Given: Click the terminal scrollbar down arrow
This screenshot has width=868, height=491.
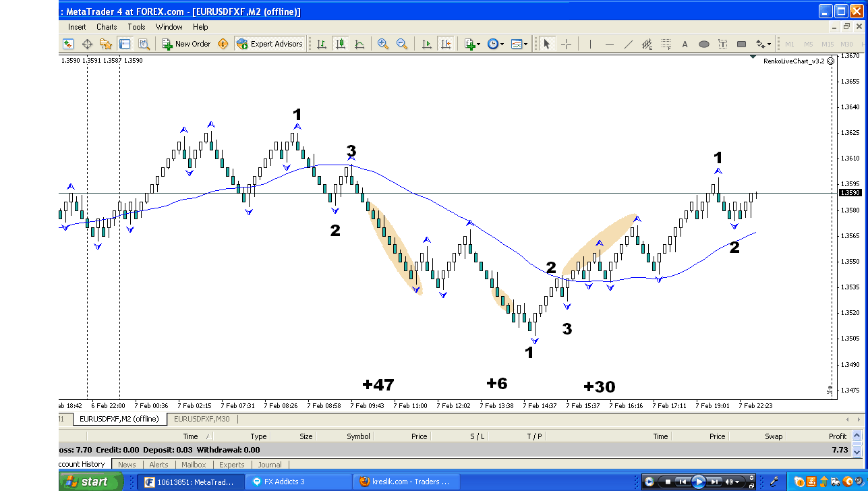Looking at the screenshot, I should (x=857, y=453).
